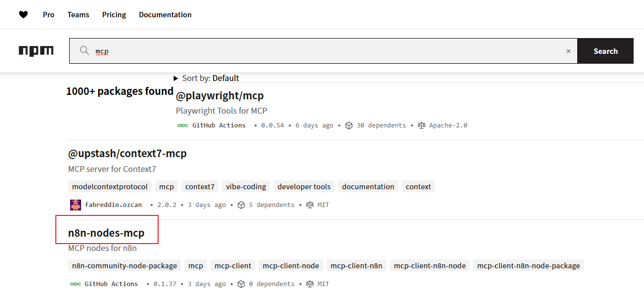
Task: Select the modelcontextprotocol keyword tag
Action: click(x=110, y=187)
